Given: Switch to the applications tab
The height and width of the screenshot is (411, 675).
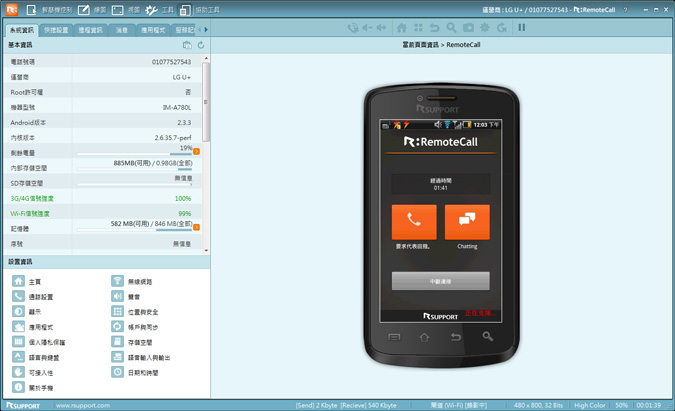Looking at the screenshot, I should (x=153, y=30).
